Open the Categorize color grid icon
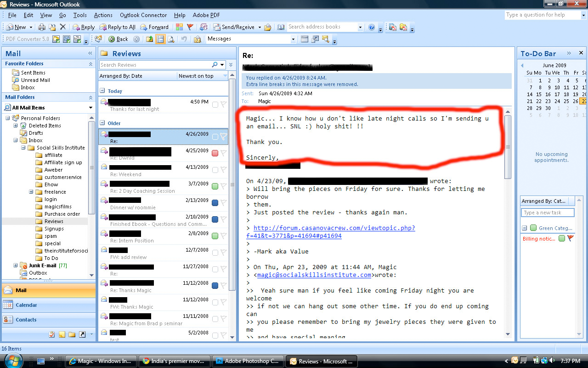This screenshot has height=368, width=588. pos(179,27)
